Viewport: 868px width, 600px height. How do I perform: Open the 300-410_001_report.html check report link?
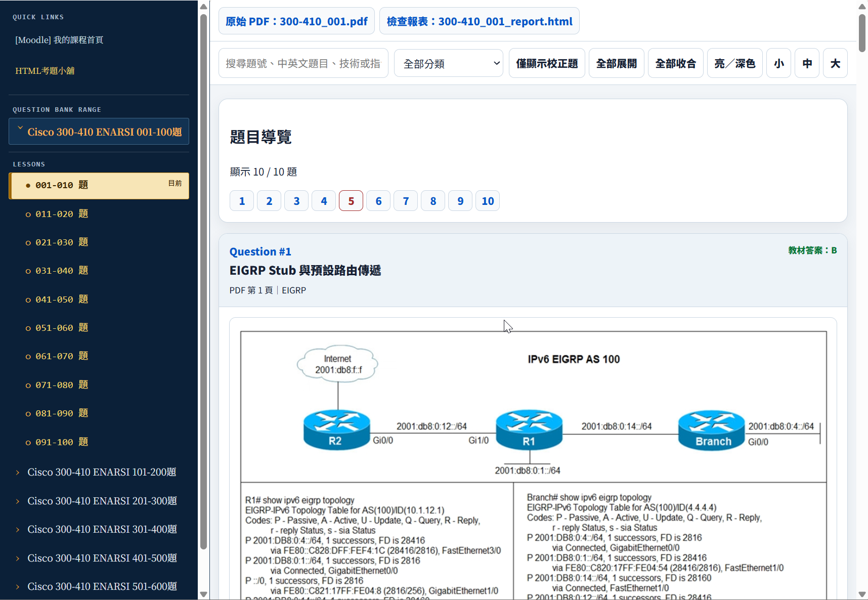479,21
